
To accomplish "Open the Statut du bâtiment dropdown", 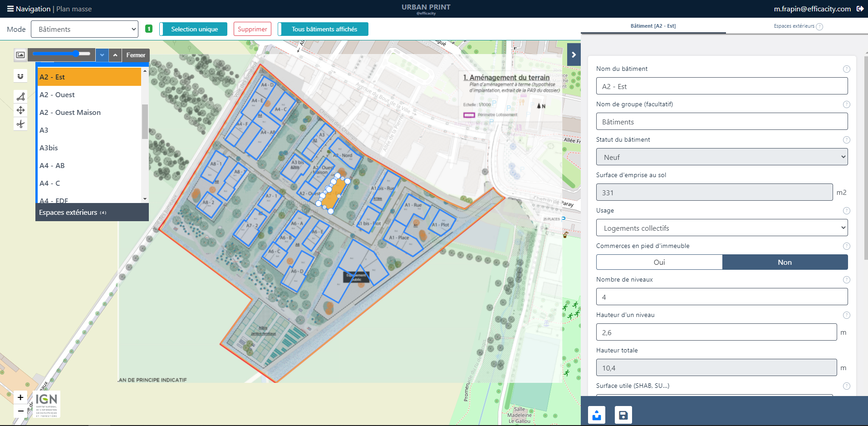I will pos(721,157).
